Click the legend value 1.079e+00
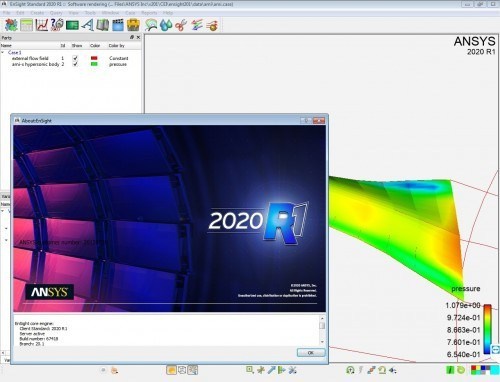The image size is (500, 382). (463, 305)
